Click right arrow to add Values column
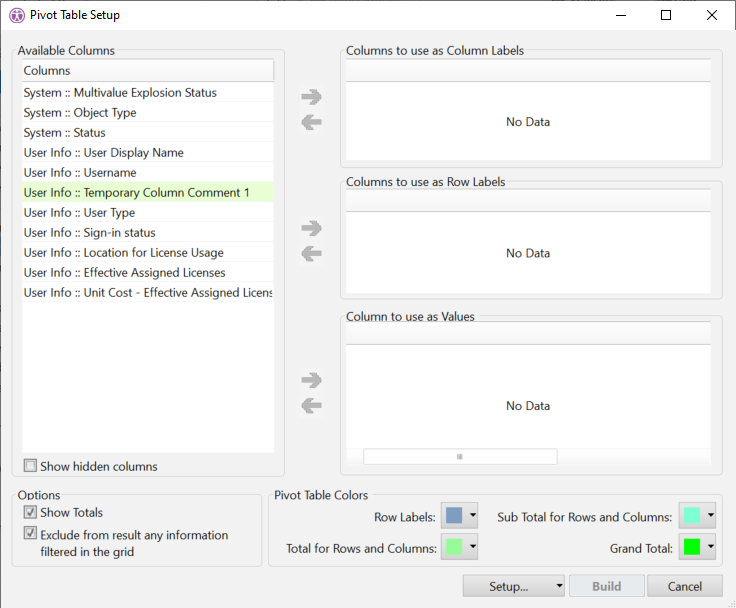 [x=311, y=380]
